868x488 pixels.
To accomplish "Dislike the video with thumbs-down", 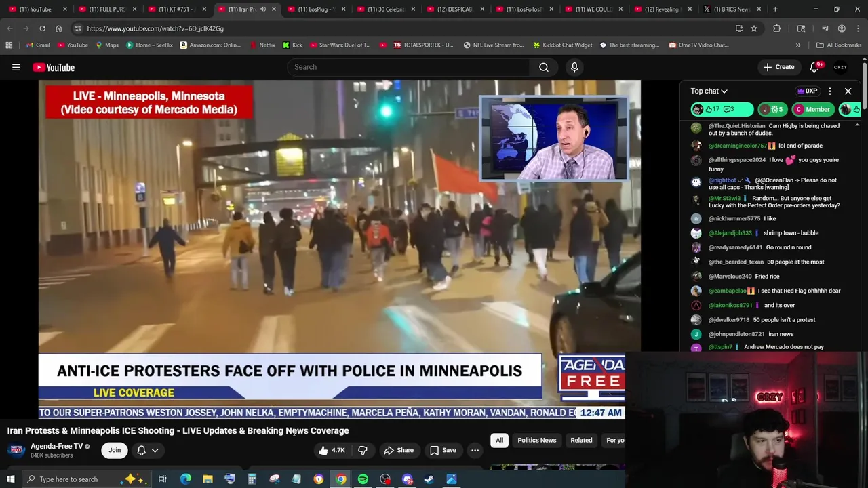I will (x=363, y=450).
